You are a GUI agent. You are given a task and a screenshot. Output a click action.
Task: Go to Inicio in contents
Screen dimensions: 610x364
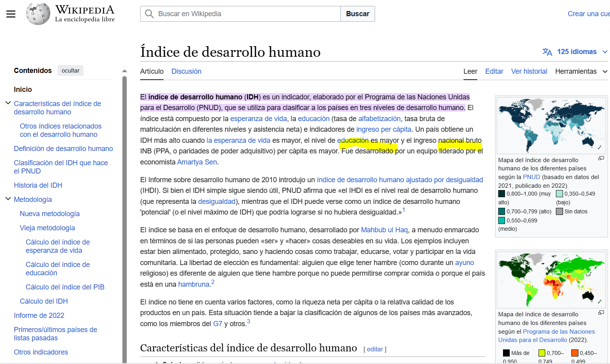click(23, 90)
